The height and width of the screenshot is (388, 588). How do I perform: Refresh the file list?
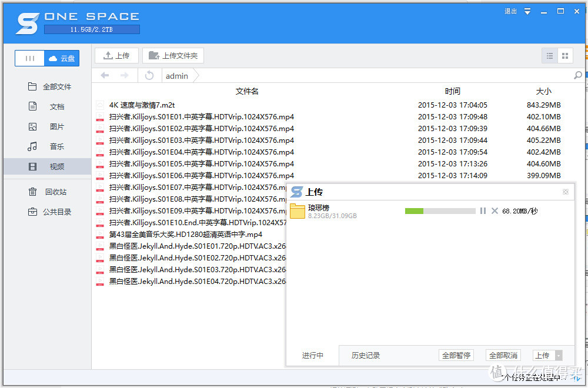coord(149,75)
